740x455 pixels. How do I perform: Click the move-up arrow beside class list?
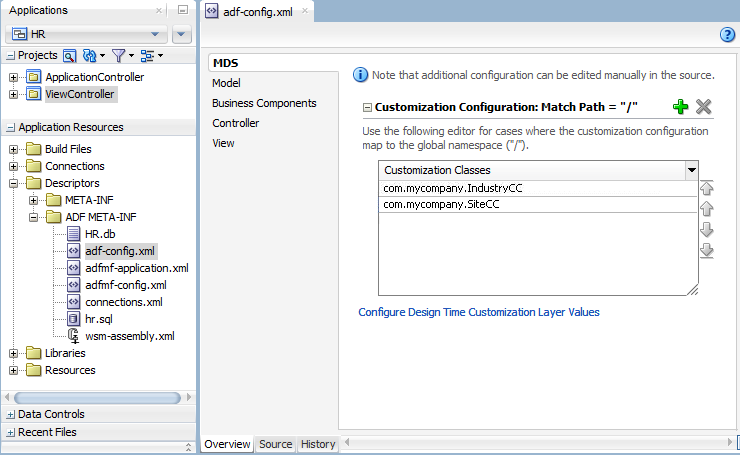[x=706, y=209]
